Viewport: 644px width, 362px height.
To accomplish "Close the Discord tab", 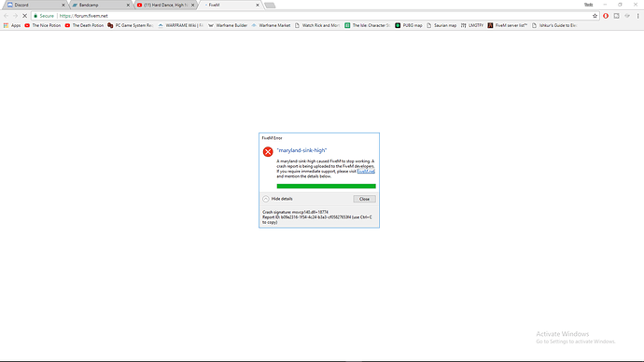I will [x=63, y=5].
